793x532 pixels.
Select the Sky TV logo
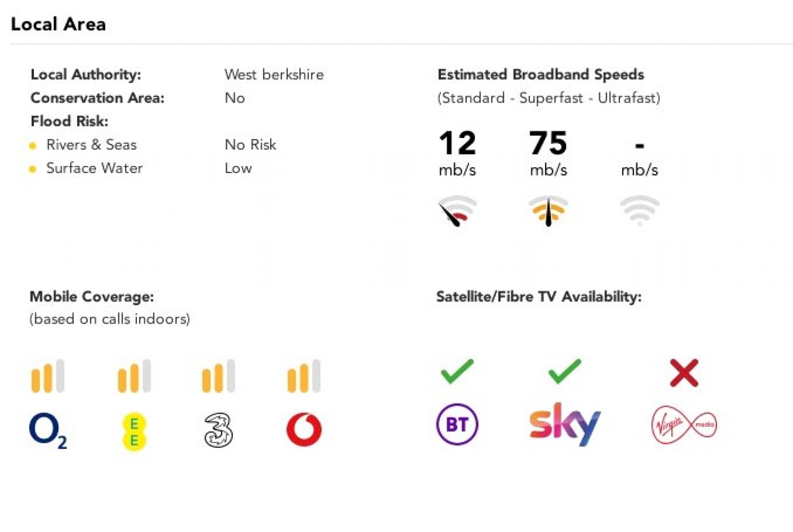pyautogui.click(x=565, y=424)
